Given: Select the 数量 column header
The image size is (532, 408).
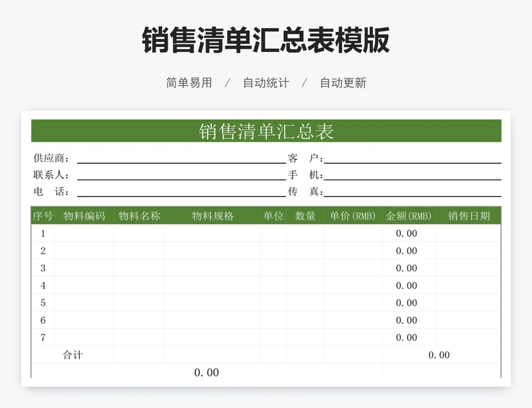Looking at the screenshot, I should tap(305, 216).
